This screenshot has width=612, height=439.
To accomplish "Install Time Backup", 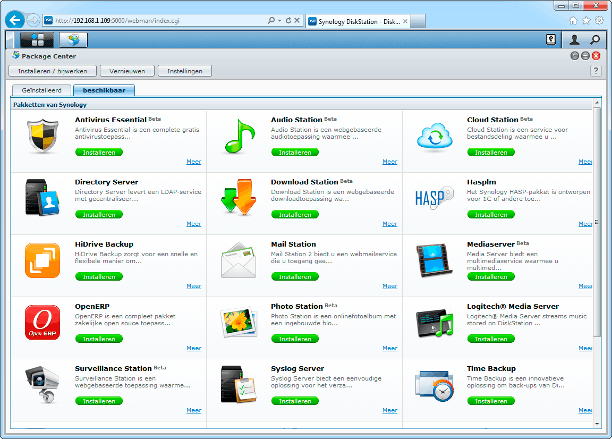I will click(x=491, y=401).
